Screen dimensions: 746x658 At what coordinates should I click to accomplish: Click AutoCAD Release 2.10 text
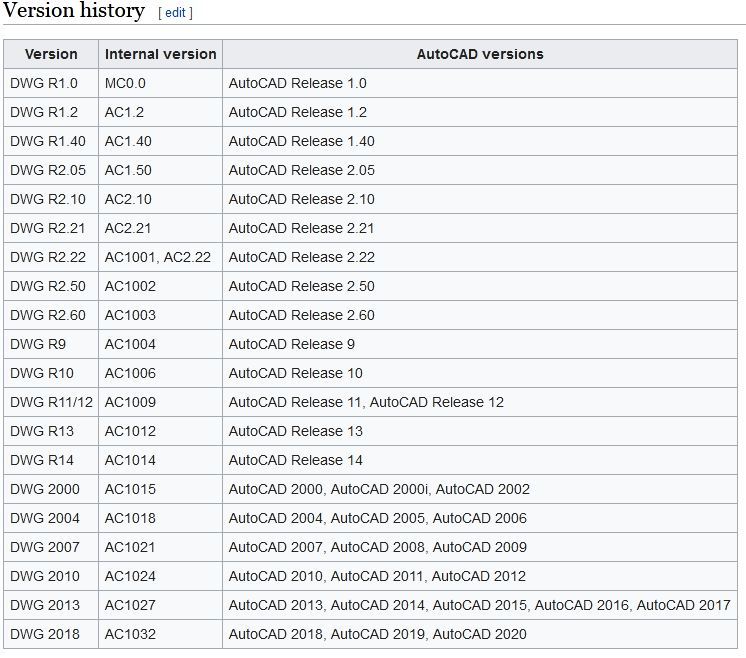click(302, 199)
